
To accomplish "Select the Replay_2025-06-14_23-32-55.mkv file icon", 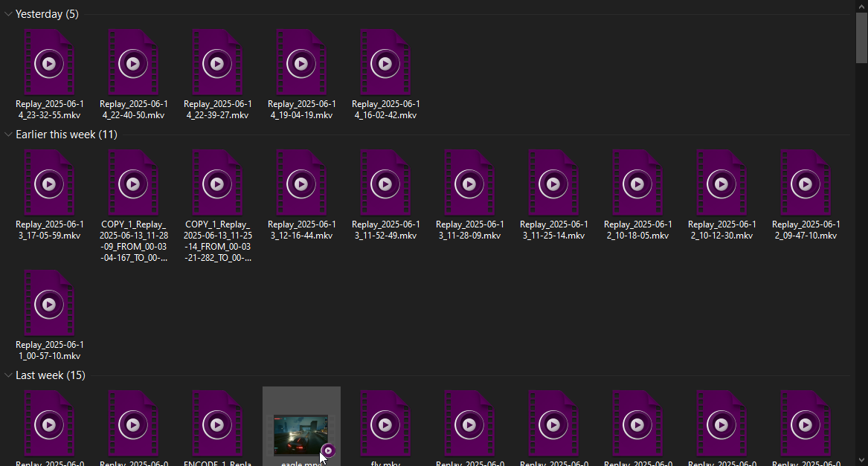I will [x=49, y=62].
